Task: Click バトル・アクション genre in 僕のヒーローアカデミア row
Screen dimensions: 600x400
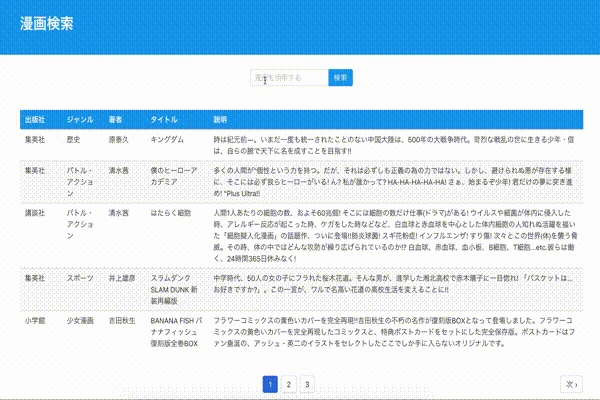Action: tap(80, 182)
